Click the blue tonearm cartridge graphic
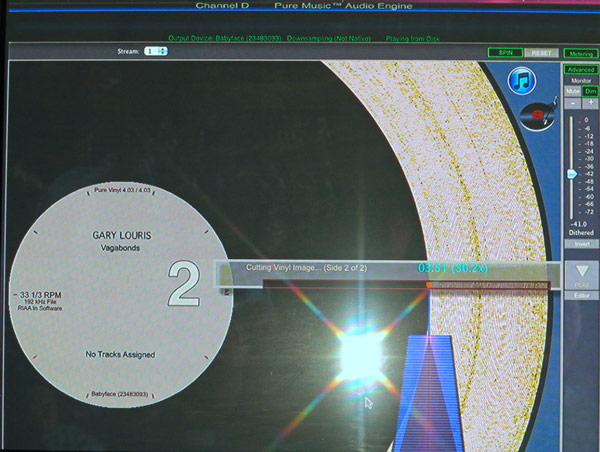 (x=429, y=392)
